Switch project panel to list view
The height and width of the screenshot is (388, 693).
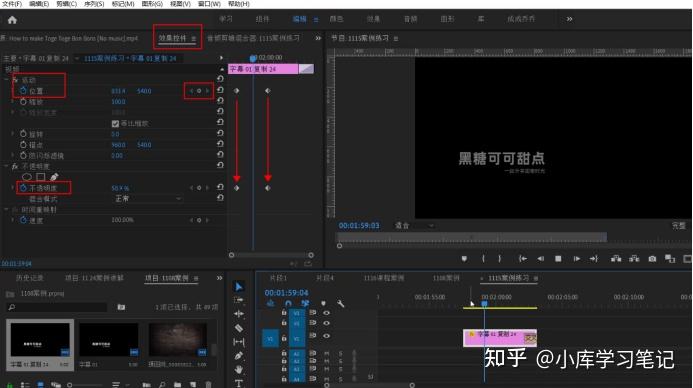25,385
